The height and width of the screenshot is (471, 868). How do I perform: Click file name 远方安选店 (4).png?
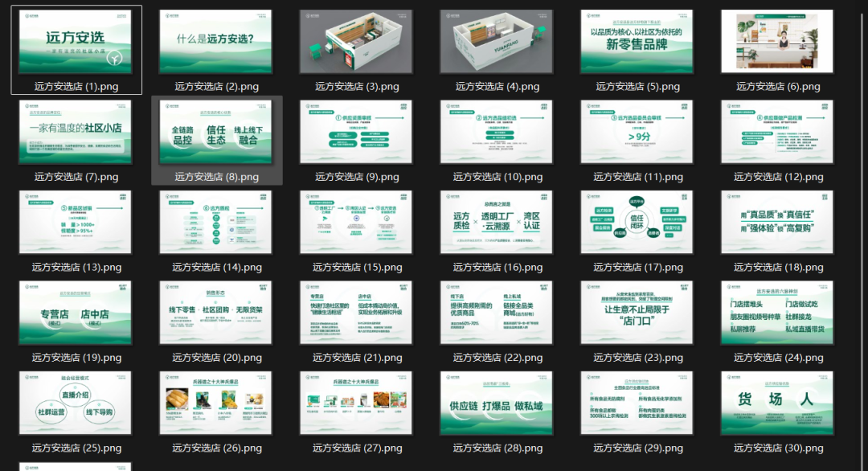point(497,86)
